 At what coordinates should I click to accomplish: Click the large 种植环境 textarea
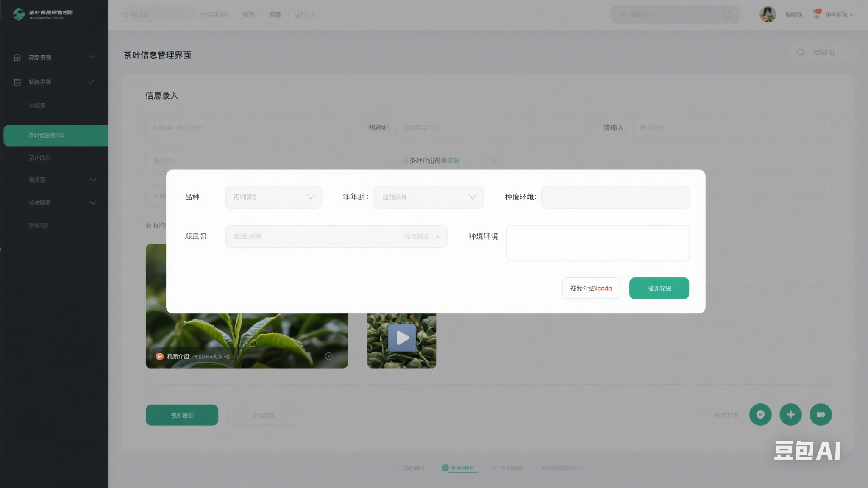(x=598, y=243)
